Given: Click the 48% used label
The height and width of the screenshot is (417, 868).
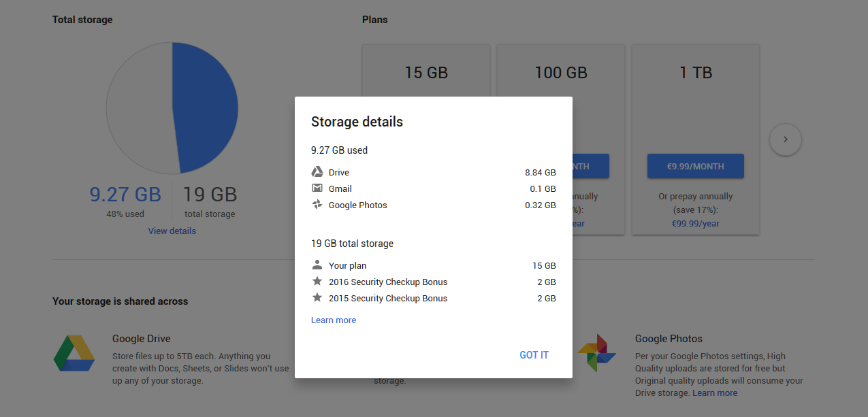Looking at the screenshot, I should (125, 214).
